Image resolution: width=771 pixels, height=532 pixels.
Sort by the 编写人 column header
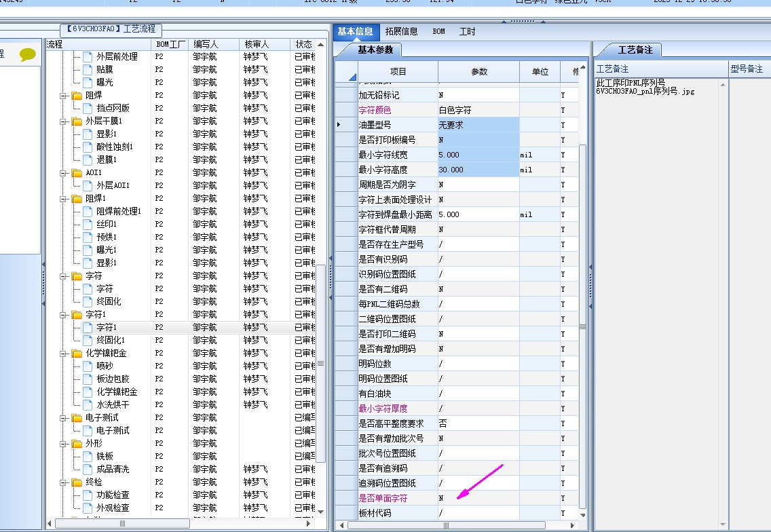pos(214,44)
